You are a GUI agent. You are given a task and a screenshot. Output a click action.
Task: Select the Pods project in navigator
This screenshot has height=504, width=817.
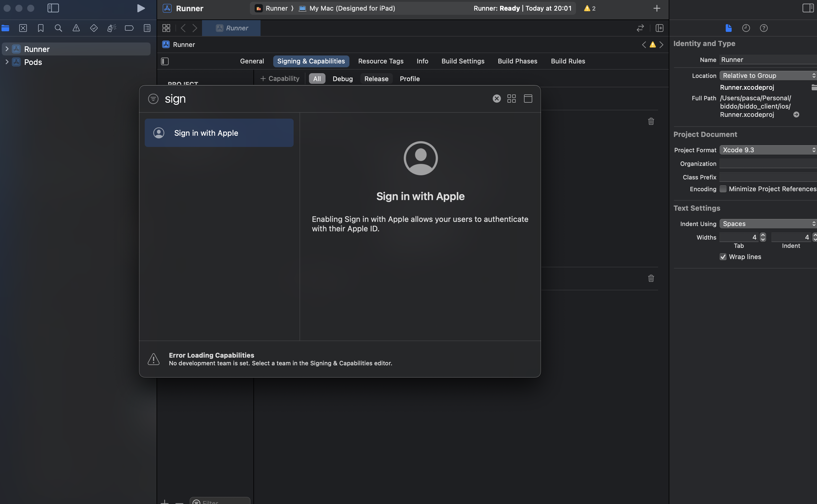click(33, 62)
